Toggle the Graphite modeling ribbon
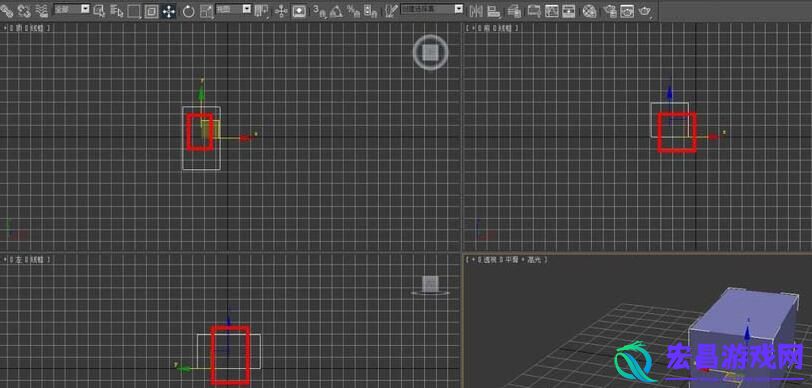The image size is (812, 388). pyautogui.click(x=534, y=11)
